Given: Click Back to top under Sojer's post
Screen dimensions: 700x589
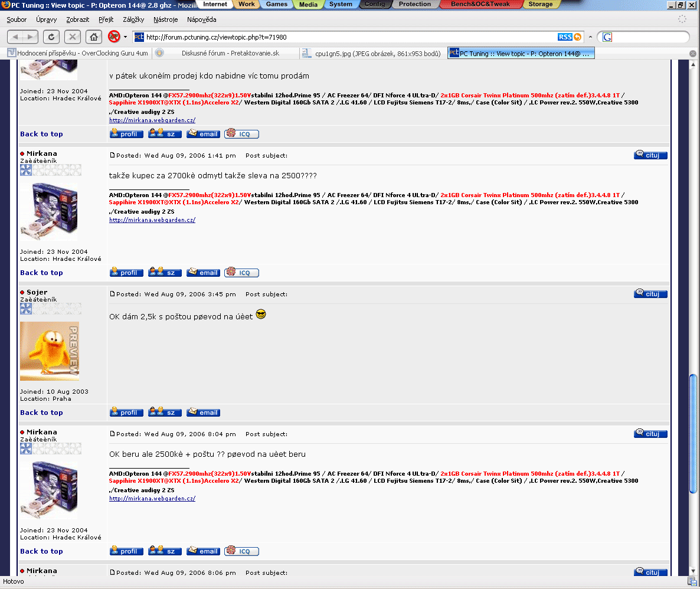Looking at the screenshot, I should [x=41, y=413].
